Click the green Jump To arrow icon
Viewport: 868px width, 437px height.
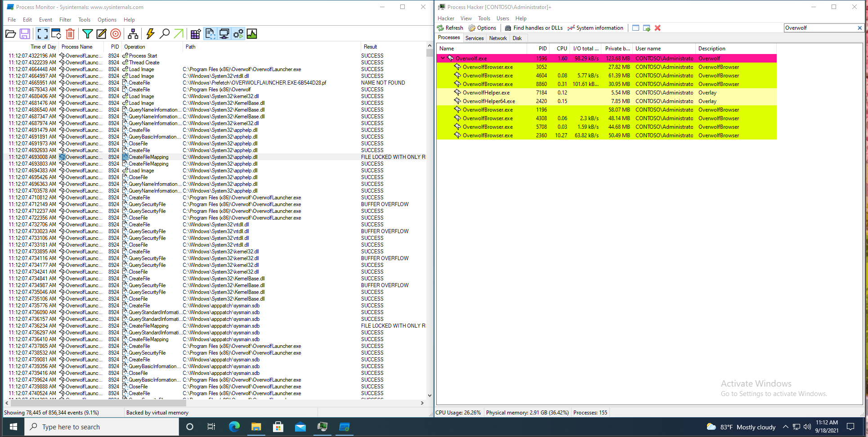coord(179,34)
